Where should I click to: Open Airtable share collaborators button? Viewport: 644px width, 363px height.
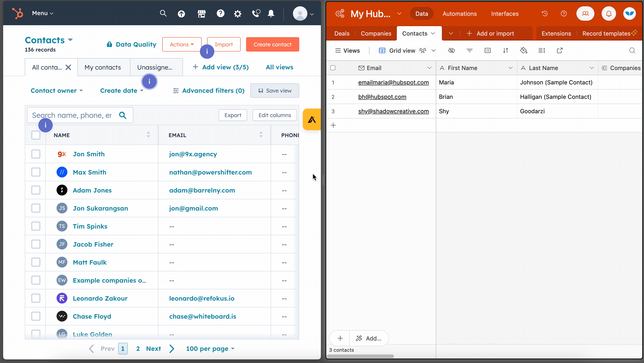click(585, 14)
